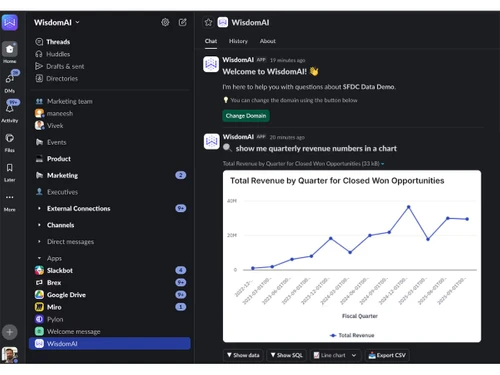
Task: Open Drafts & sent
Action: pos(110,66)
